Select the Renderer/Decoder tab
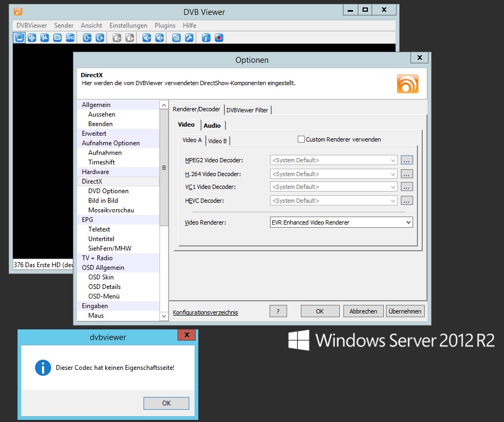 tap(196, 109)
